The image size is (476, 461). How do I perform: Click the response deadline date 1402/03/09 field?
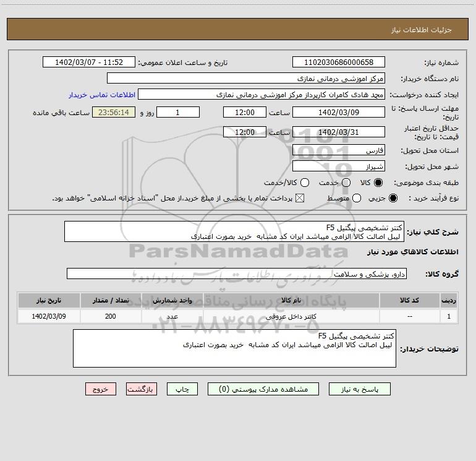pyautogui.click(x=339, y=112)
